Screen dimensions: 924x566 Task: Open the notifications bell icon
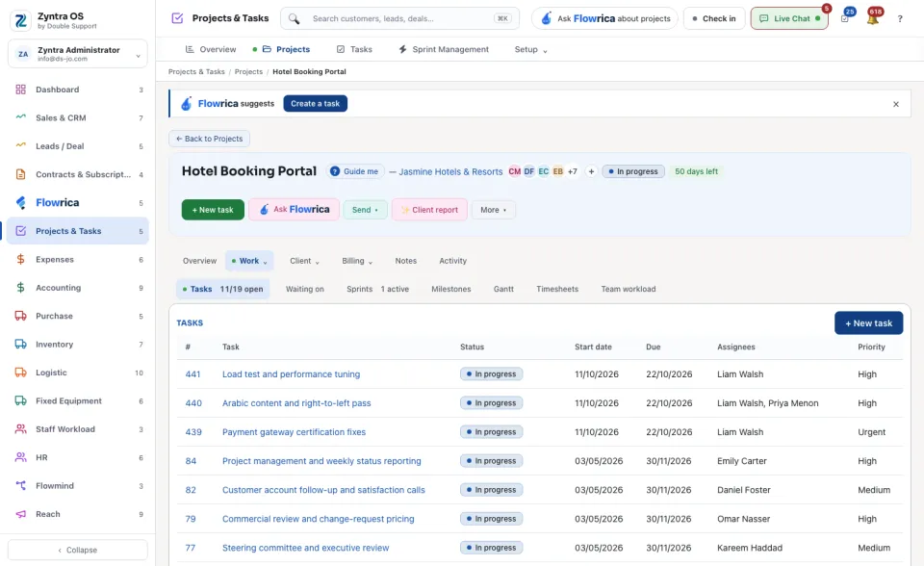pyautogui.click(x=873, y=19)
